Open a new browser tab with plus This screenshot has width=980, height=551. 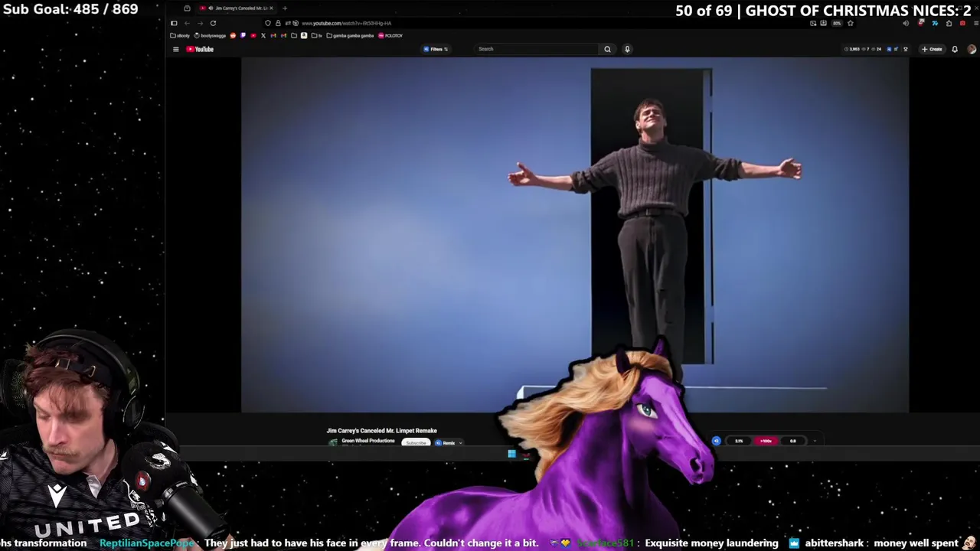[x=285, y=8]
